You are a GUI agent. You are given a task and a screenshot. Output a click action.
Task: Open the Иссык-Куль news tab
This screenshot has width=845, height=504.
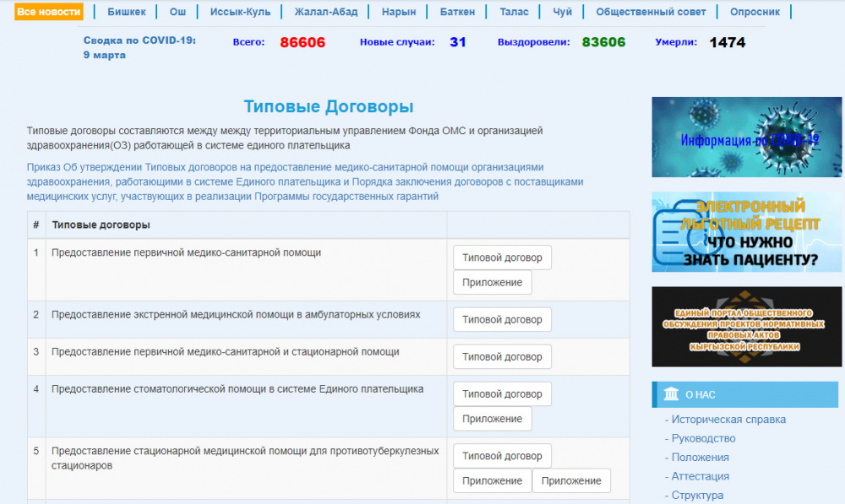(246, 12)
